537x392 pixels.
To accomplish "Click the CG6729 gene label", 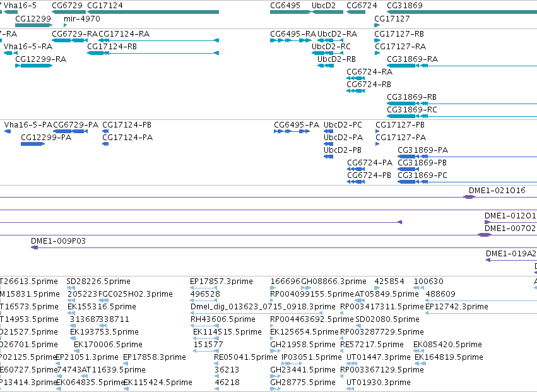I will [x=67, y=6].
